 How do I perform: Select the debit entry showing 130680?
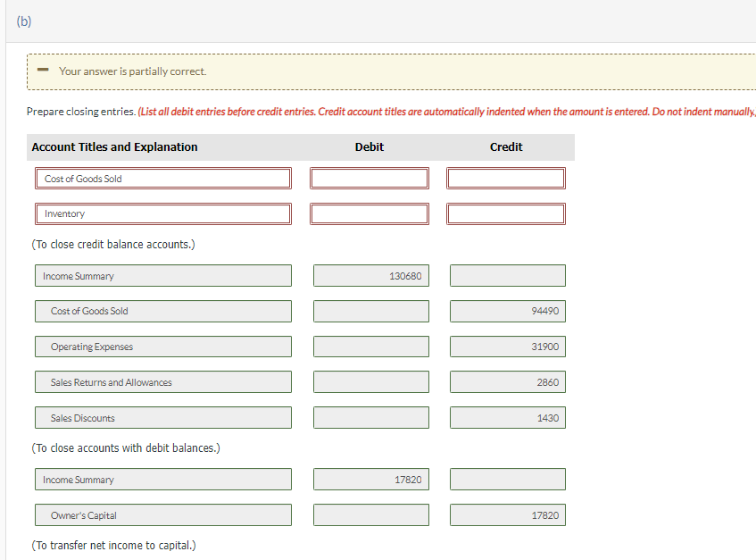pyautogui.click(x=371, y=275)
